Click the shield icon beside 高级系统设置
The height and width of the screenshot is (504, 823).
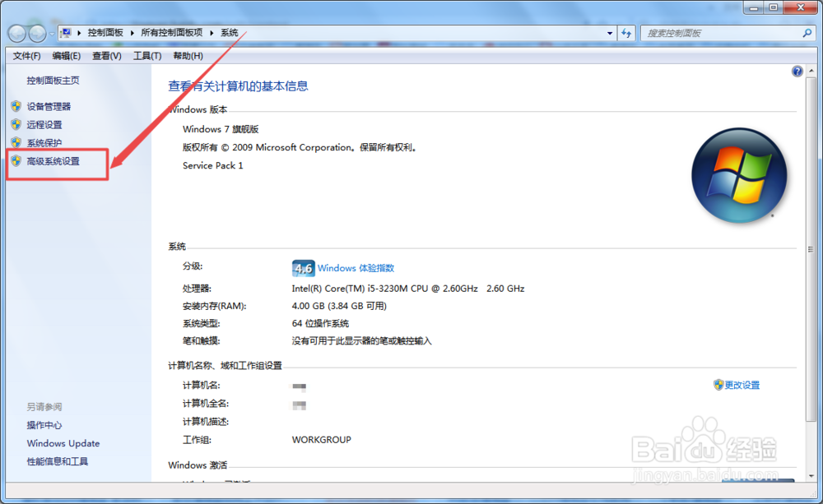click(17, 161)
